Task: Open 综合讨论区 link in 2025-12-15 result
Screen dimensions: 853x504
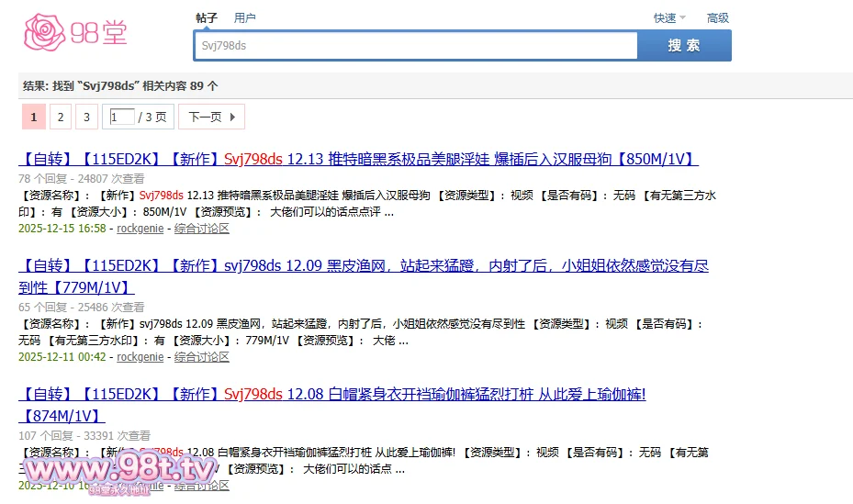Action: point(202,229)
